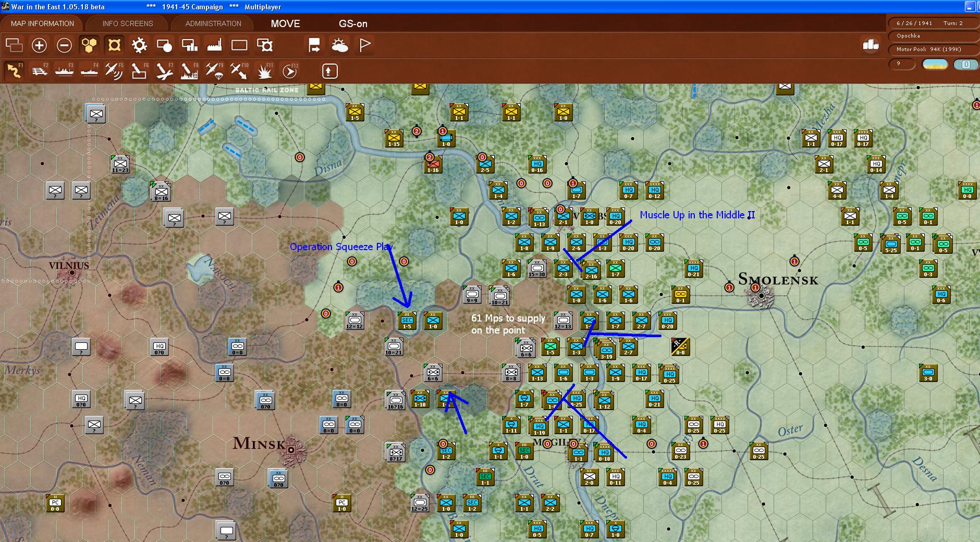980x542 pixels.
Task: Select the Soviet 1-15 yellow unit
Action: pos(394,138)
